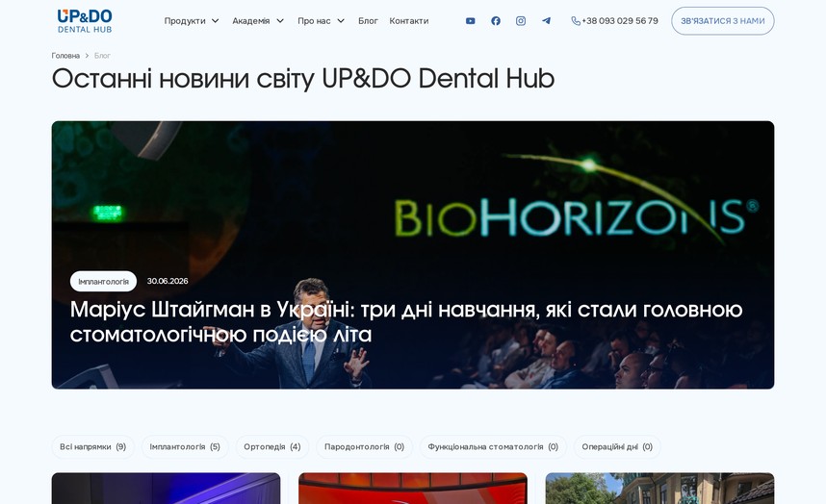Open the Про нас menu item
This screenshot has height=504, width=826.
[314, 21]
